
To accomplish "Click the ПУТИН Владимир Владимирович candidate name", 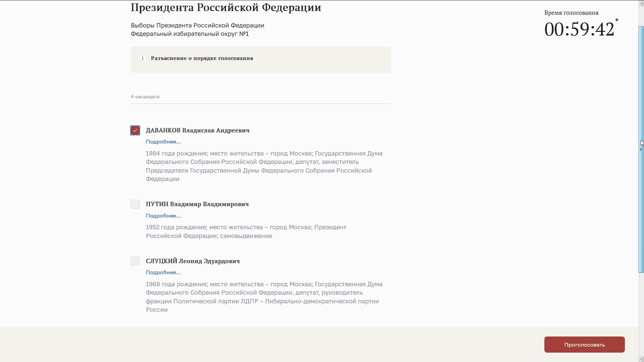I will click(197, 204).
